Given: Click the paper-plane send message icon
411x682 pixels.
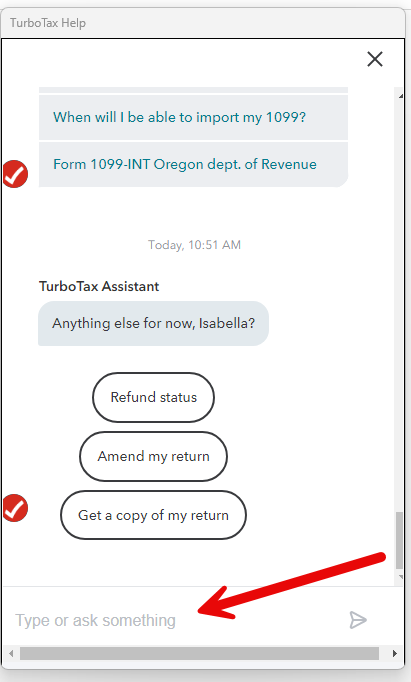Looking at the screenshot, I should (358, 620).
